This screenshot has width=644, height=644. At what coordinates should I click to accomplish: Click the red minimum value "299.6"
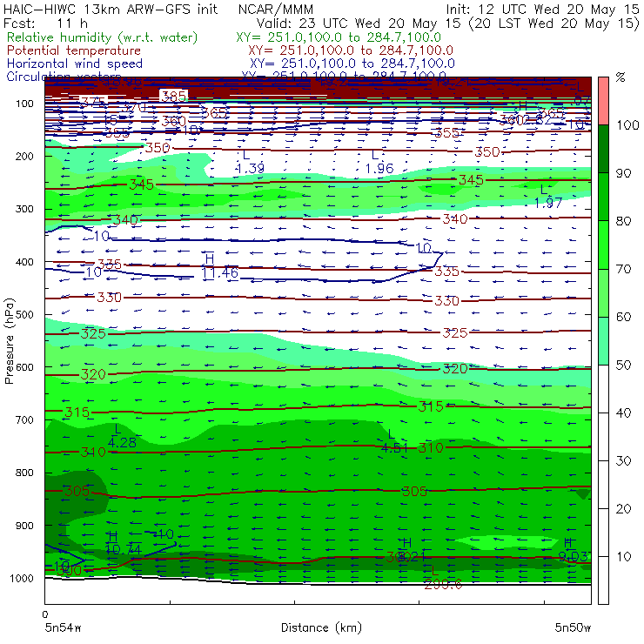[443, 584]
